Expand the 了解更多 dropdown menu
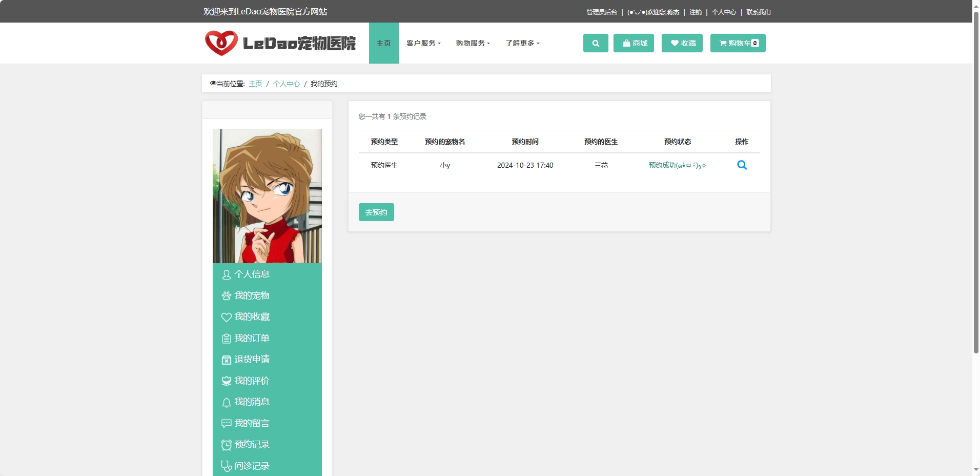The width and height of the screenshot is (980, 476). point(522,43)
